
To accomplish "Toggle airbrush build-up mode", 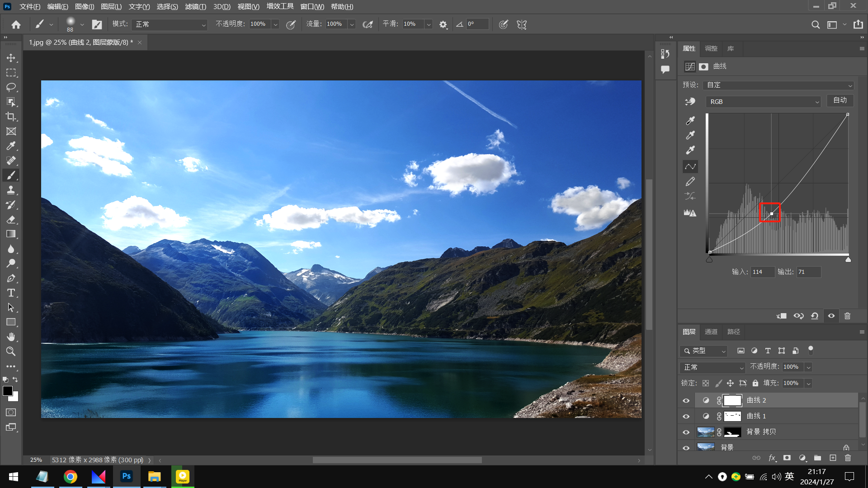I will 368,24.
